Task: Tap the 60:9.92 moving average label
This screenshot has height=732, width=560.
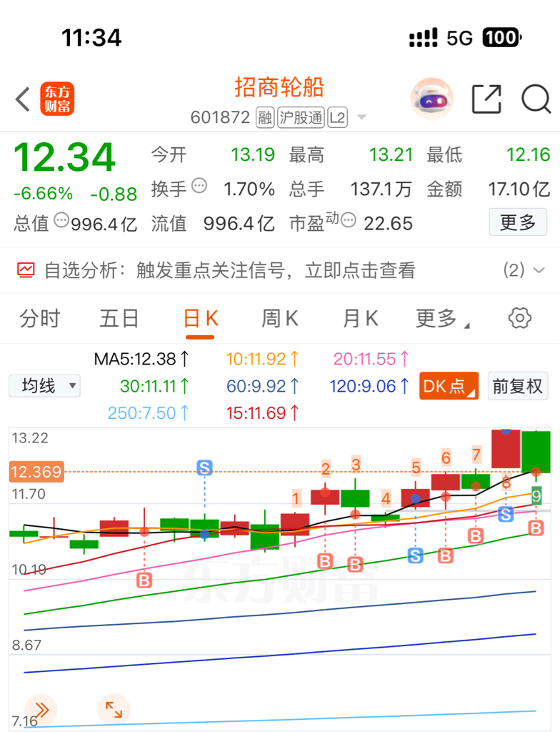Action: click(x=262, y=386)
